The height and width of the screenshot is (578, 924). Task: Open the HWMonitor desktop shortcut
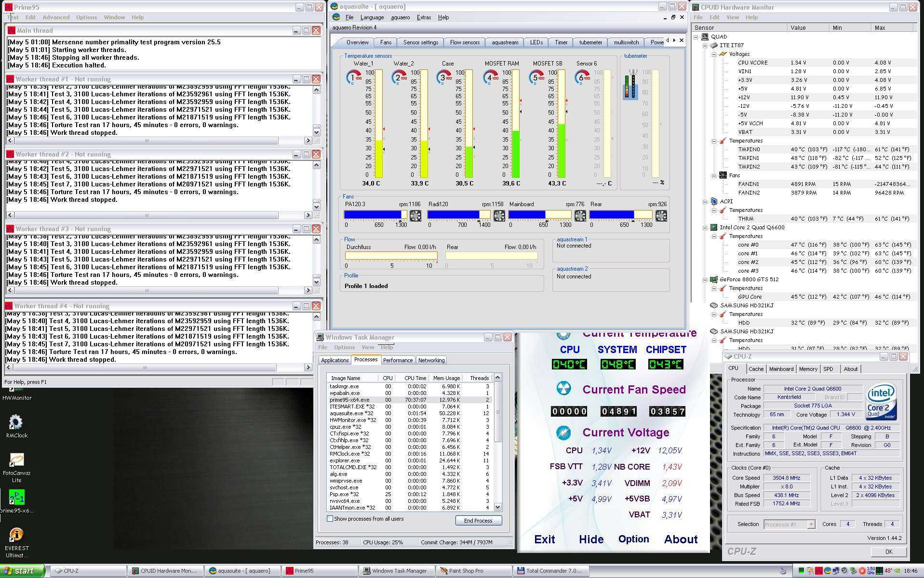coord(16,394)
